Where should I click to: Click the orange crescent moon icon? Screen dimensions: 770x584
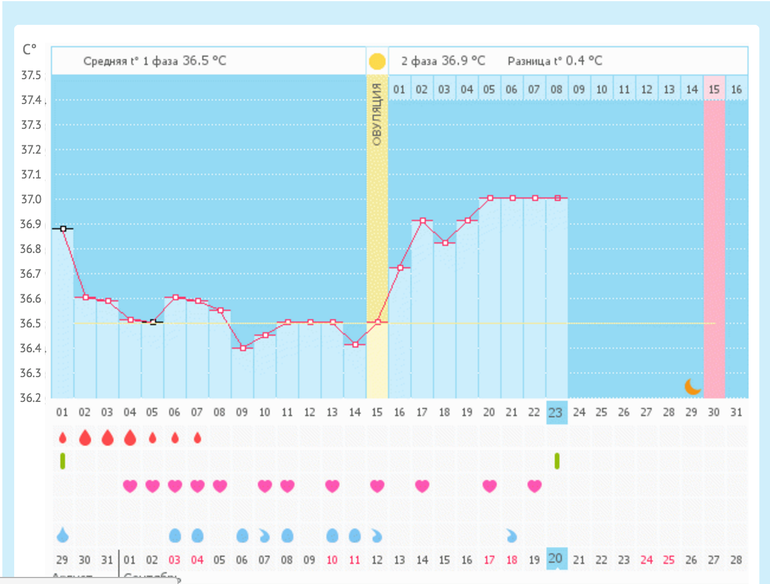(692, 387)
